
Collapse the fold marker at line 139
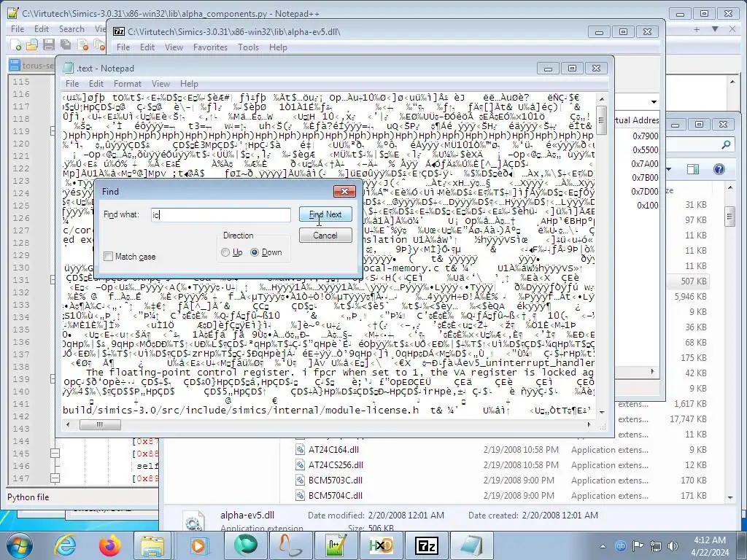(54, 378)
